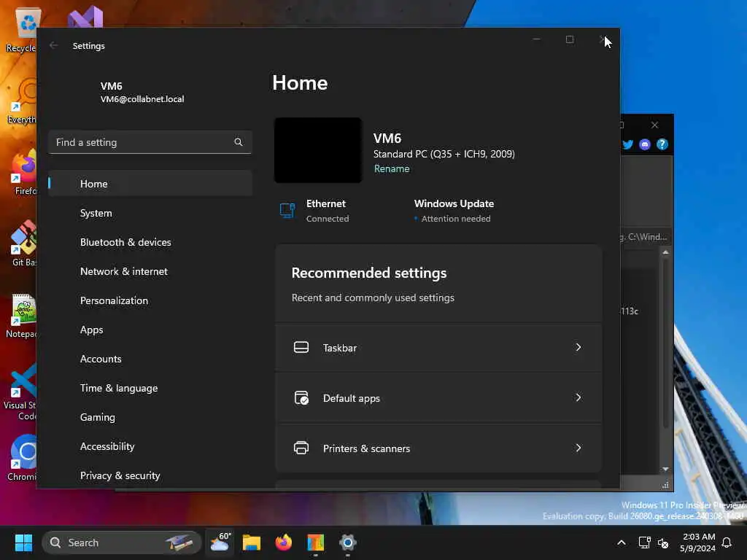The height and width of the screenshot is (560, 747).
Task: Open the Chromium desktop shortcut
Action: click(x=22, y=458)
